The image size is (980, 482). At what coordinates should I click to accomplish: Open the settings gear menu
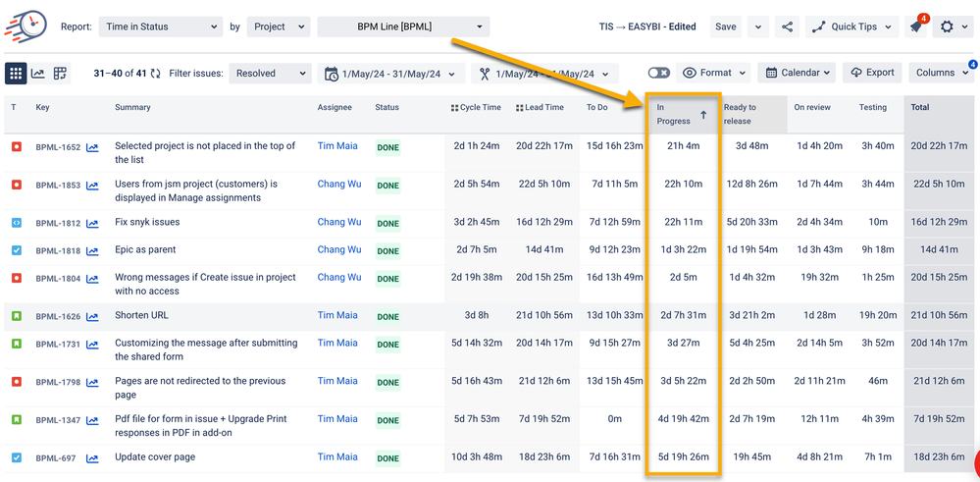coord(947,27)
